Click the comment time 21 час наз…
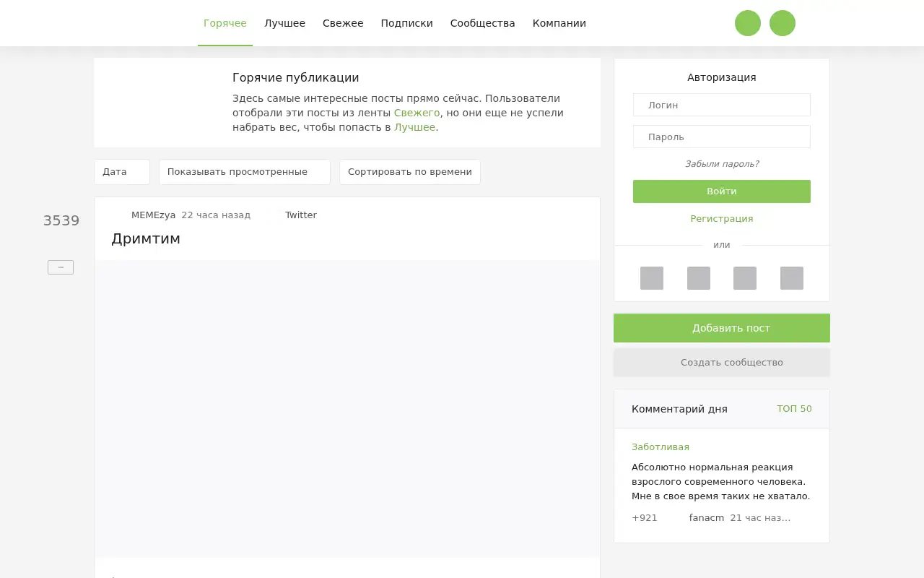Screen dimensions: 924x578 tap(760, 518)
